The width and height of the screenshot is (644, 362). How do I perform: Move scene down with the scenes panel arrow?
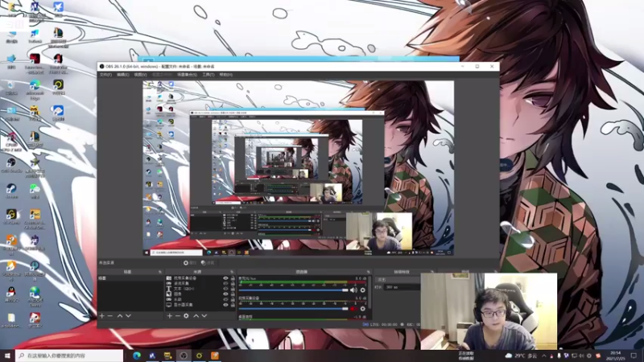coord(128,316)
